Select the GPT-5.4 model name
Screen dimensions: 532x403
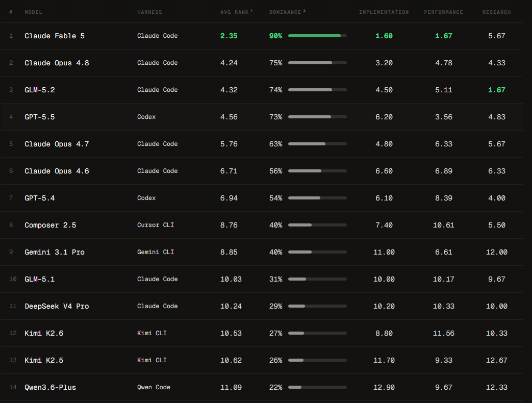(40, 198)
